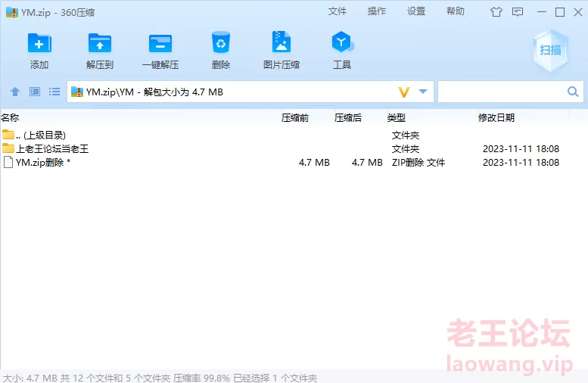Open the 操作 menu
The image size is (588, 383).
pos(377,11)
